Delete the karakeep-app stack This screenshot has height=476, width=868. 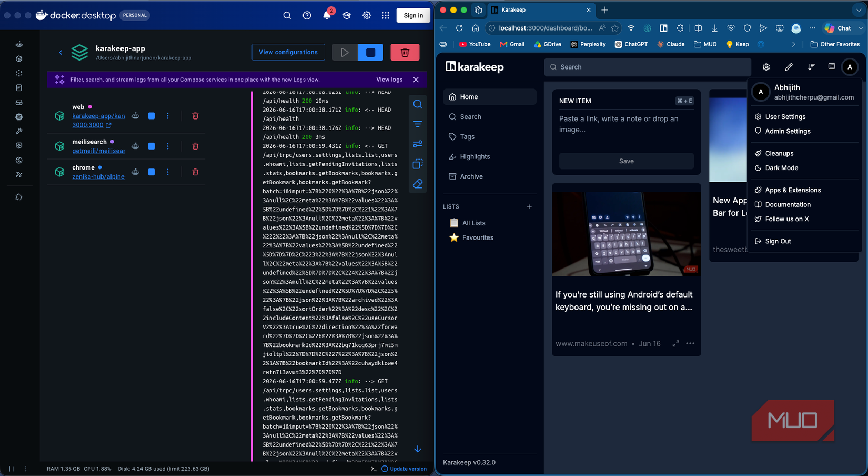pos(405,52)
